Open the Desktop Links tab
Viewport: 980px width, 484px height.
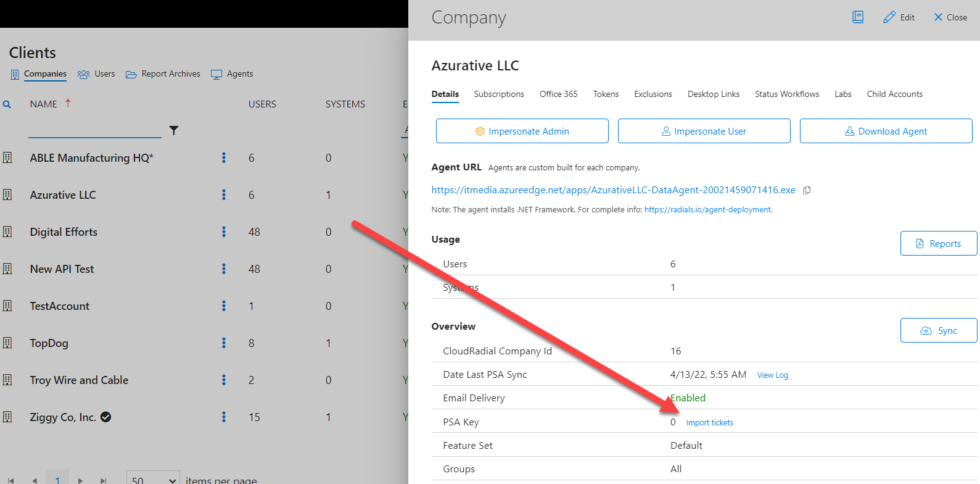[x=714, y=94]
